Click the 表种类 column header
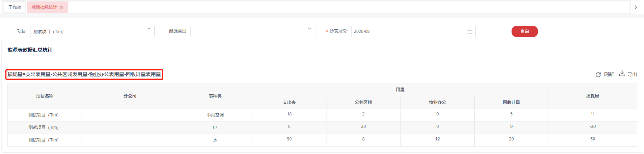Screen dimensions: 644x154 pyautogui.click(x=215, y=96)
